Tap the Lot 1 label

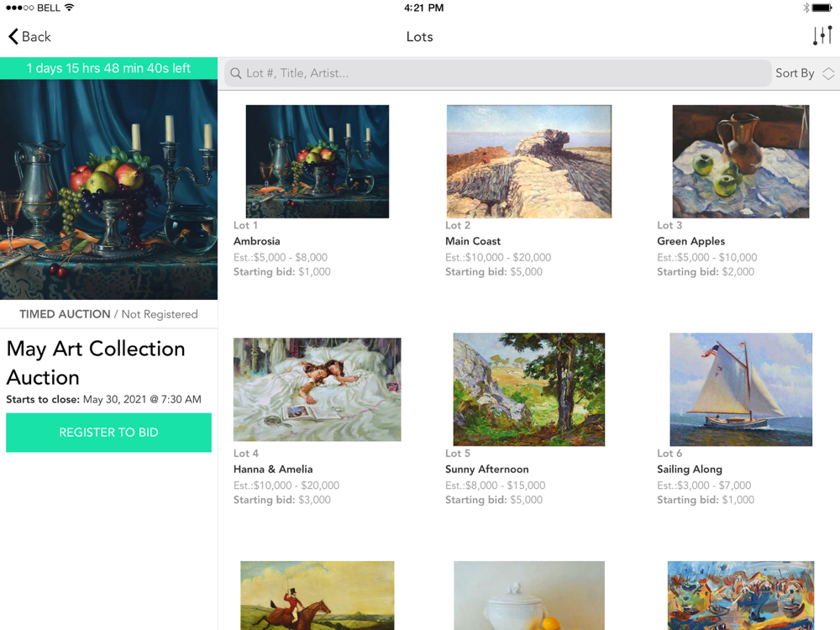click(x=245, y=225)
